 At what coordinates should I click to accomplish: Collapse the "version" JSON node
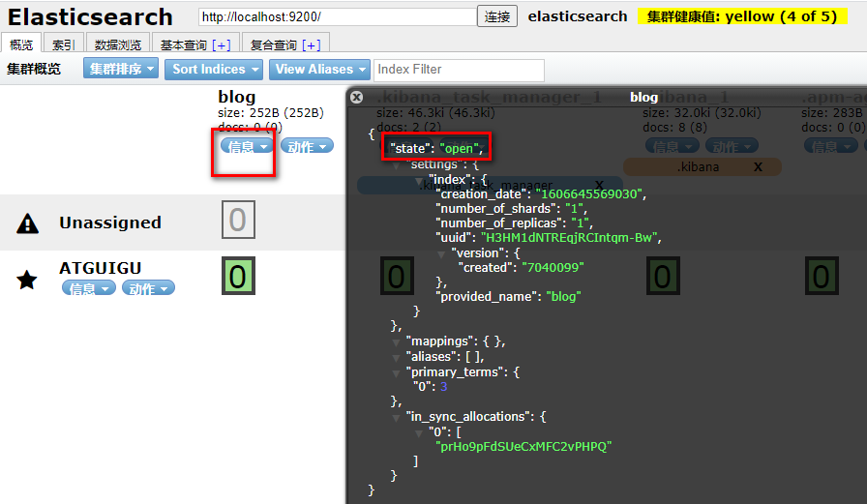(x=441, y=254)
